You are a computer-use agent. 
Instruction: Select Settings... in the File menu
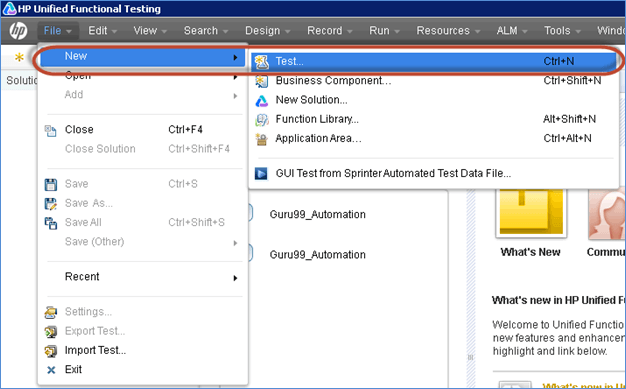point(143,312)
